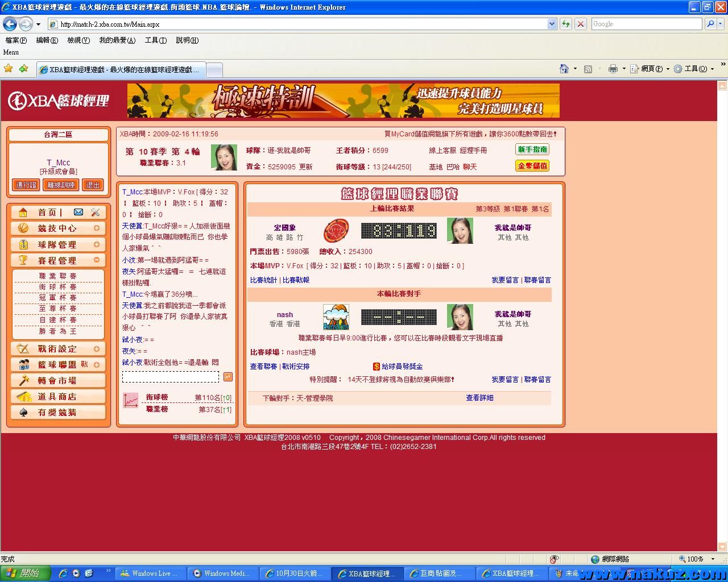Switch to the Windows Live taskbar item
The image size is (728, 582).
coord(151,573)
